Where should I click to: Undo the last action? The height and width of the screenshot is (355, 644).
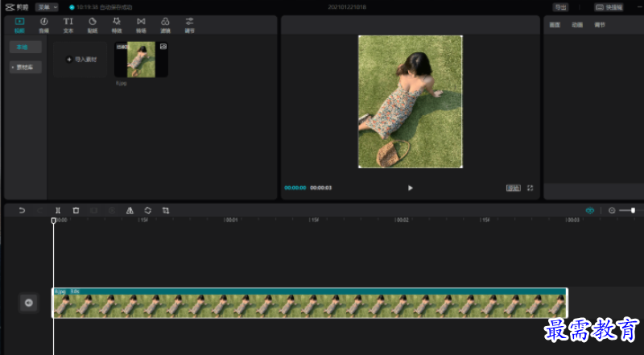pyautogui.click(x=22, y=210)
